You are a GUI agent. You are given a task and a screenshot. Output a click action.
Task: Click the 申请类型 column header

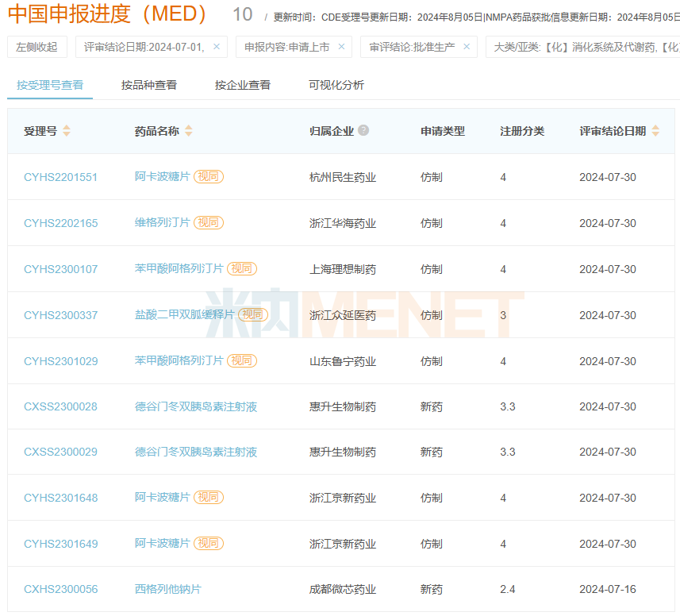pyautogui.click(x=442, y=131)
